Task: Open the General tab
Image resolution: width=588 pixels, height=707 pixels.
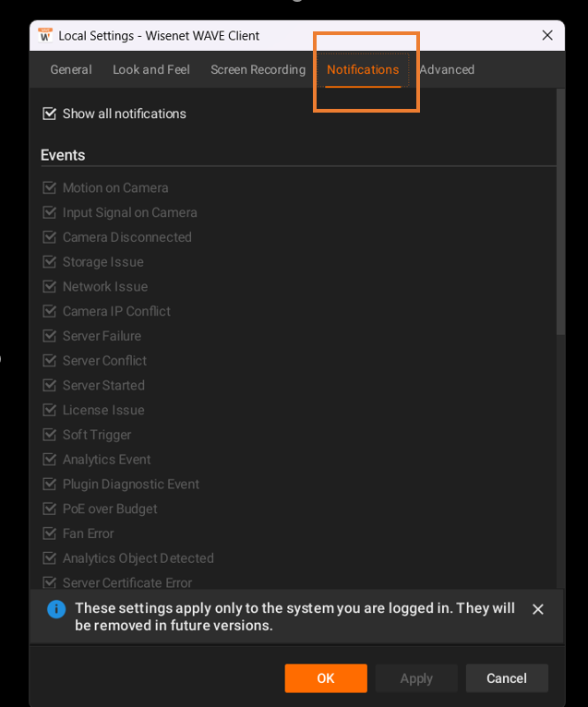Action: tap(71, 69)
